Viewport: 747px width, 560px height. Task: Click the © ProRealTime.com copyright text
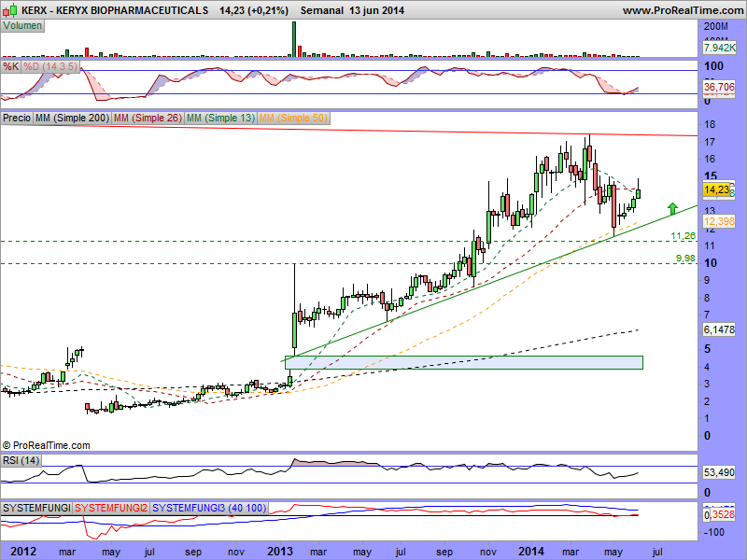click(46, 446)
